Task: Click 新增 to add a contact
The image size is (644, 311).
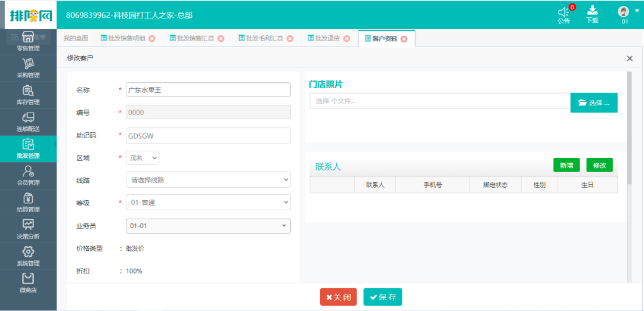Action: (x=566, y=165)
